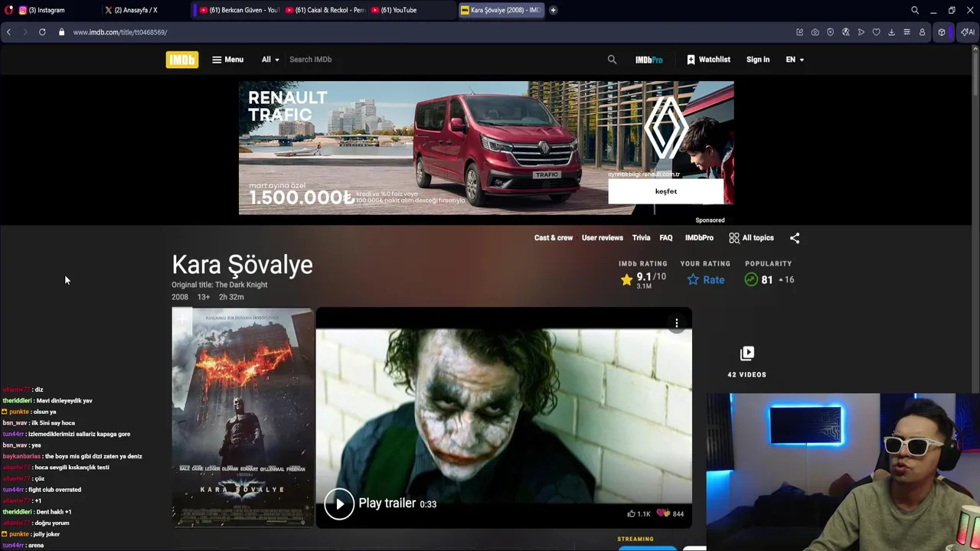The width and height of the screenshot is (980, 551).
Task: Click the heart reaction showing 844
Action: click(x=670, y=514)
